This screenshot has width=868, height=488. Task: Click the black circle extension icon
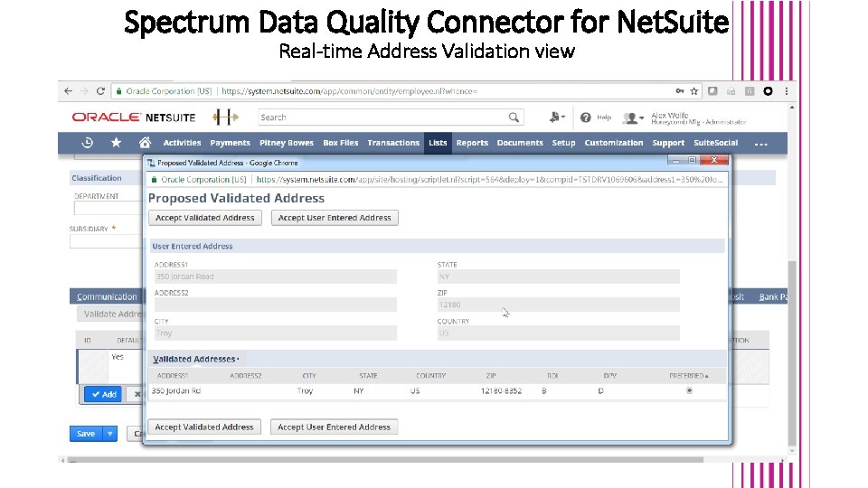click(x=769, y=91)
